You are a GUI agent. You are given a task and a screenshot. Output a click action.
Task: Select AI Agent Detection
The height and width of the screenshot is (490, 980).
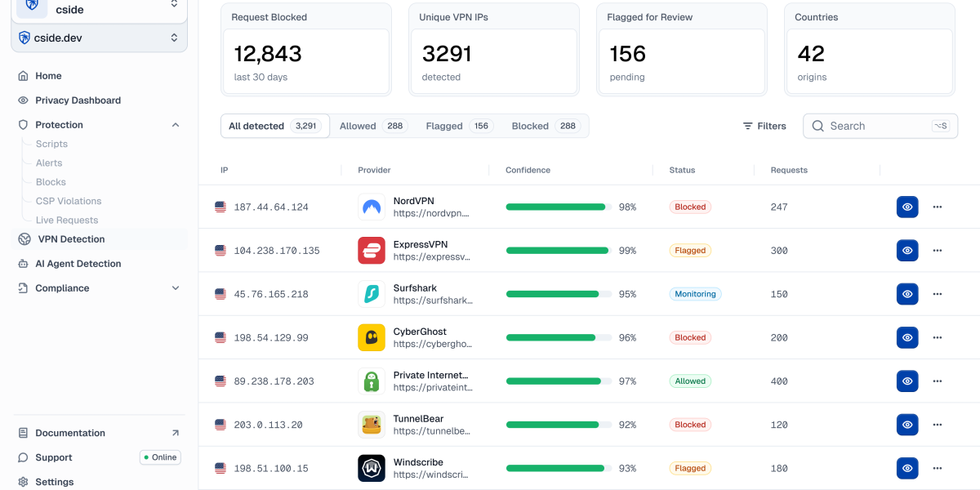click(78, 263)
